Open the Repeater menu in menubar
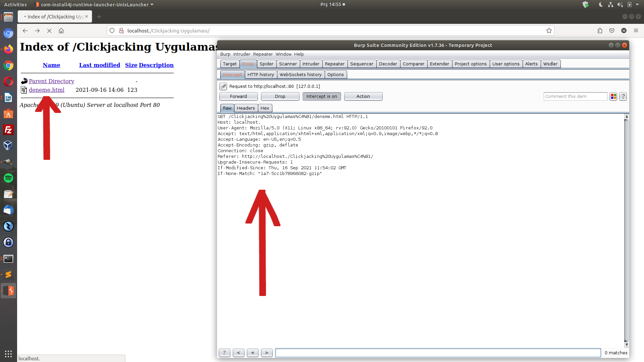This screenshot has height=362, width=644. click(263, 54)
